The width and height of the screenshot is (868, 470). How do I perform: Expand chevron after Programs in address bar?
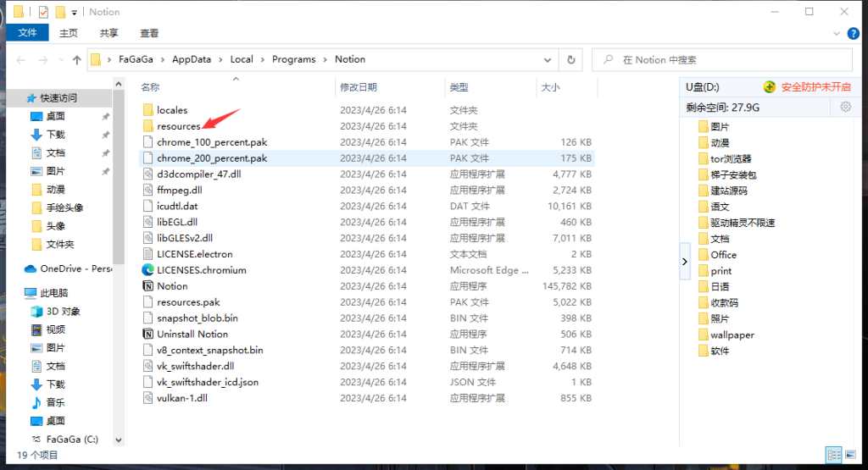point(325,60)
